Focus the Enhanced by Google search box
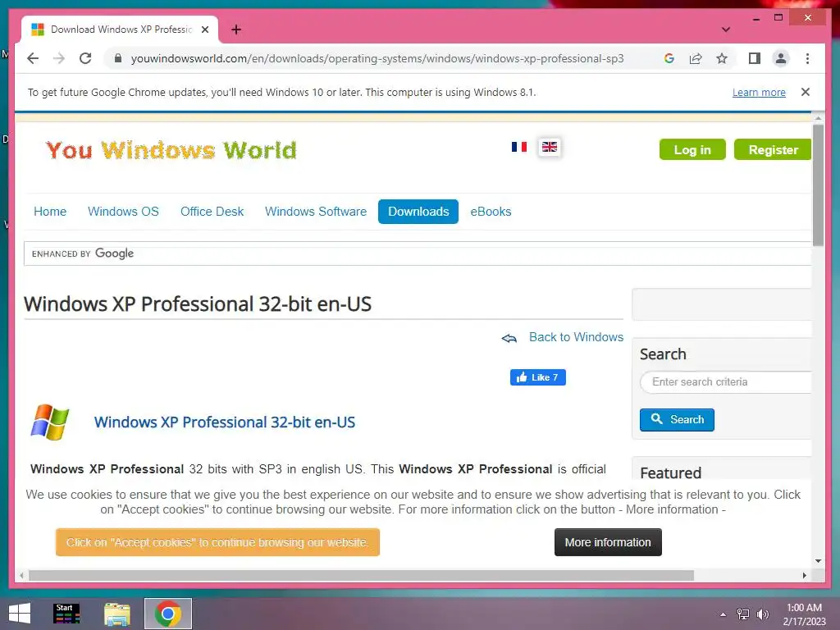 [x=418, y=253]
